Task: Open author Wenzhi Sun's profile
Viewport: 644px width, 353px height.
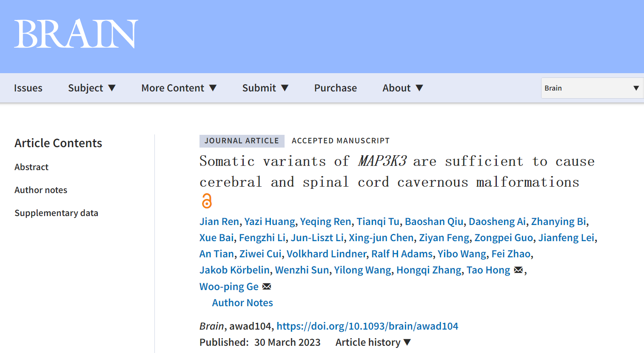Action: pyautogui.click(x=302, y=270)
